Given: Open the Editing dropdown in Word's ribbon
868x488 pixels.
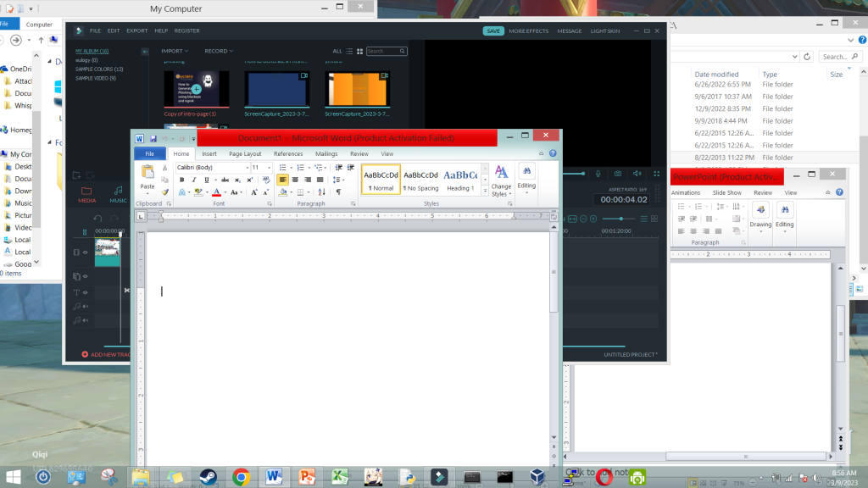Looking at the screenshot, I should click(x=526, y=180).
